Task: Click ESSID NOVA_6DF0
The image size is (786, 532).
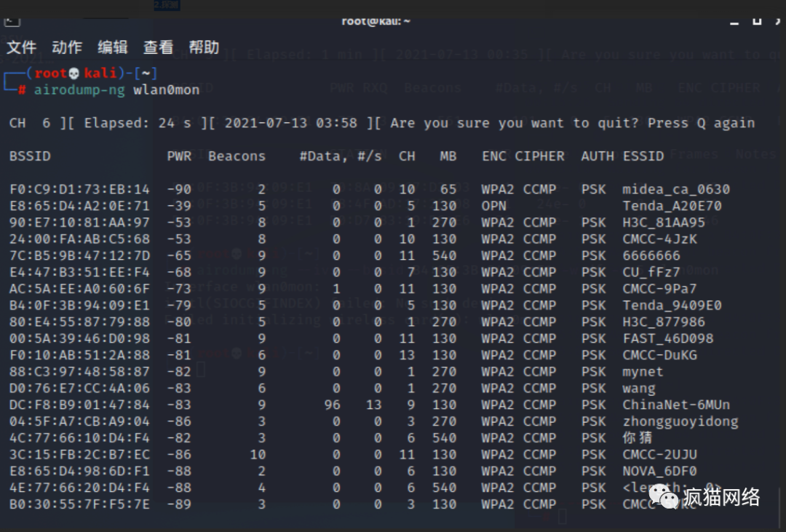Action: point(659,470)
